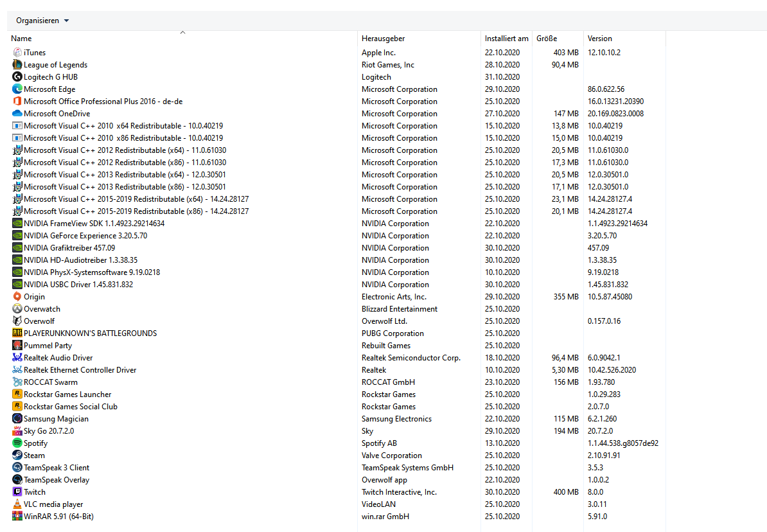Click Valve Corporation publisher cell
The height and width of the screenshot is (532, 767).
pos(392,455)
